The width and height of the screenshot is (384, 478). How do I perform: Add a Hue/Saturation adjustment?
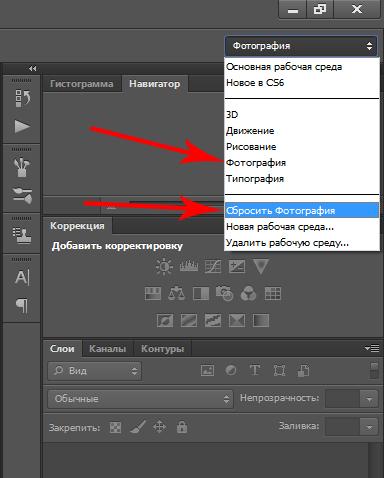[153, 294]
